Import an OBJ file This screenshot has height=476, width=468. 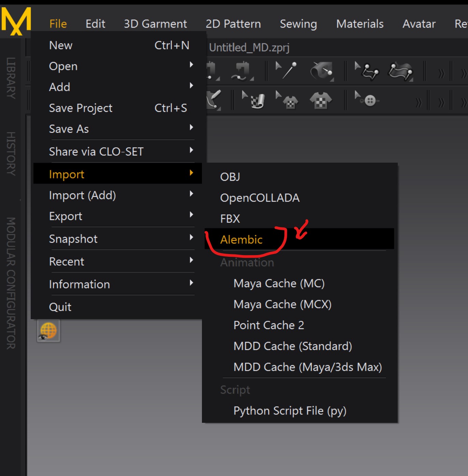click(299, 177)
